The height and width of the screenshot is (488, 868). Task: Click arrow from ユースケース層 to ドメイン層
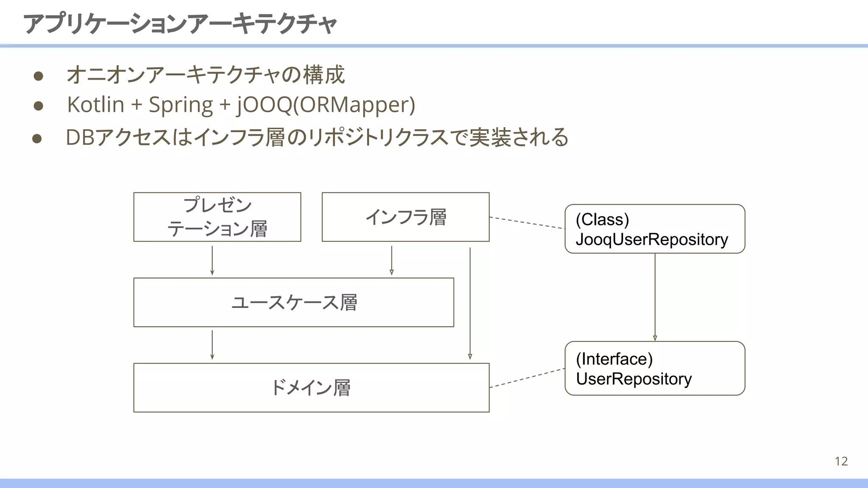click(x=212, y=345)
